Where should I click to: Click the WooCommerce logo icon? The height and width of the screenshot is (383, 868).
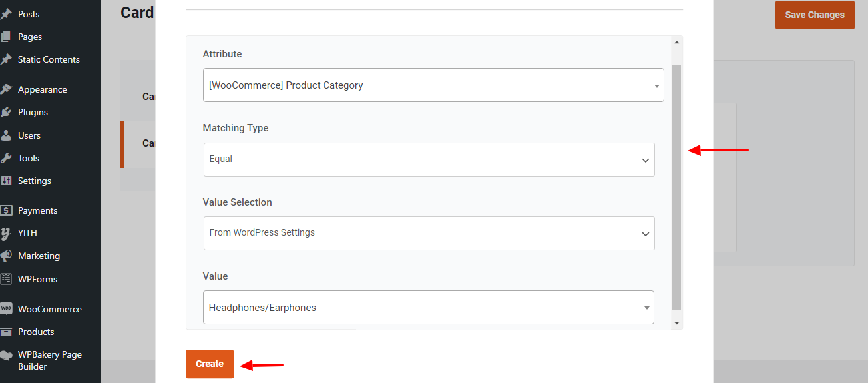pos(7,309)
